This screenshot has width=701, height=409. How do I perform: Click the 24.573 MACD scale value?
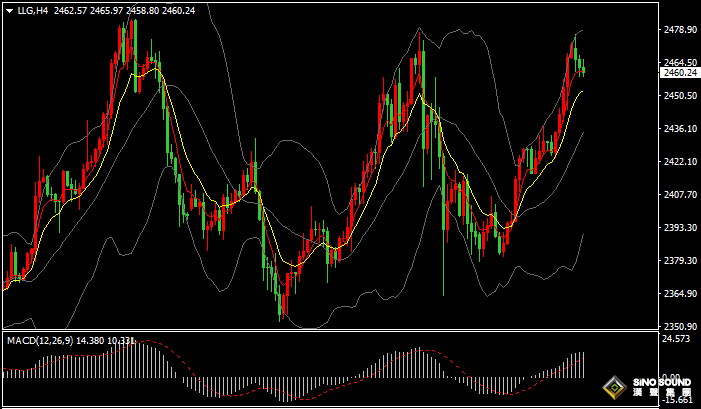[677, 340]
